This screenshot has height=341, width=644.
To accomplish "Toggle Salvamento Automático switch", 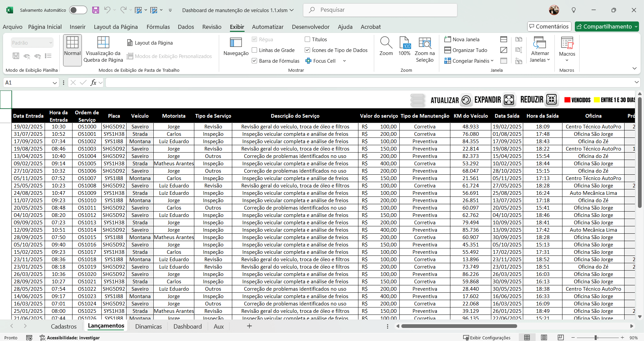I will tap(78, 10).
